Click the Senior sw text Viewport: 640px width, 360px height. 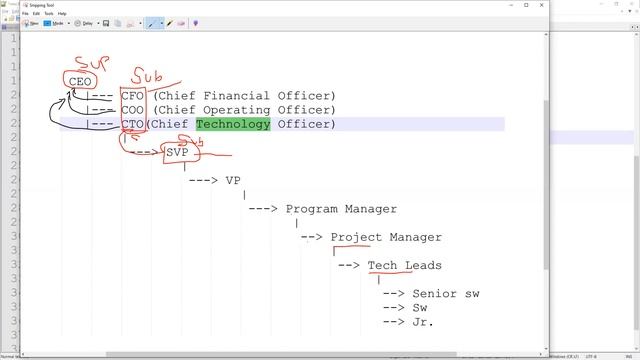[446, 294]
